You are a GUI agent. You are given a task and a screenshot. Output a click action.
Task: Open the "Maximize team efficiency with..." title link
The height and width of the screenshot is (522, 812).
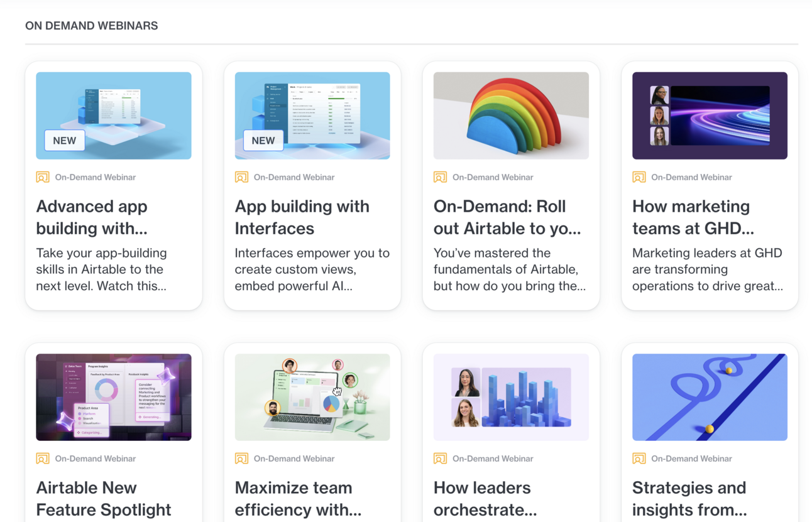coord(298,499)
